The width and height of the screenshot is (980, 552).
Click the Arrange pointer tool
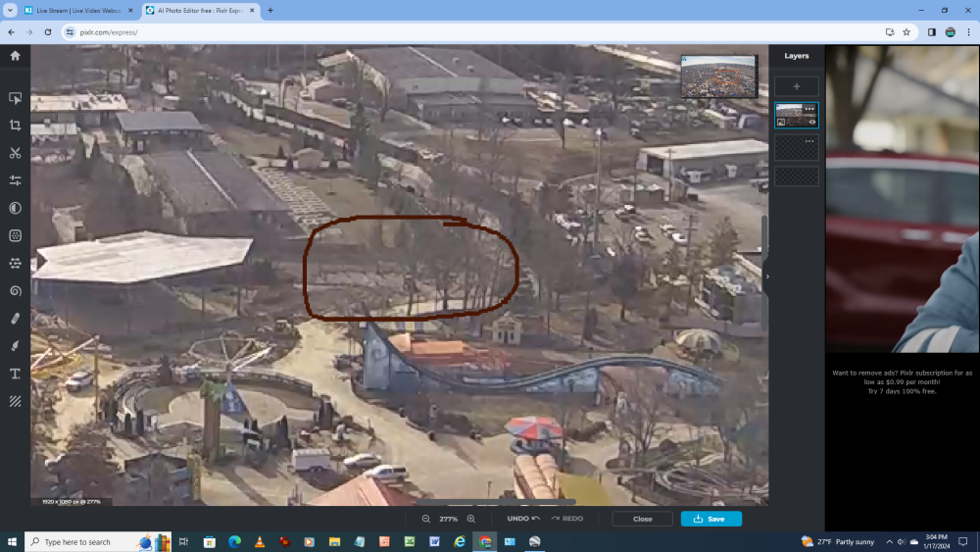(x=15, y=98)
